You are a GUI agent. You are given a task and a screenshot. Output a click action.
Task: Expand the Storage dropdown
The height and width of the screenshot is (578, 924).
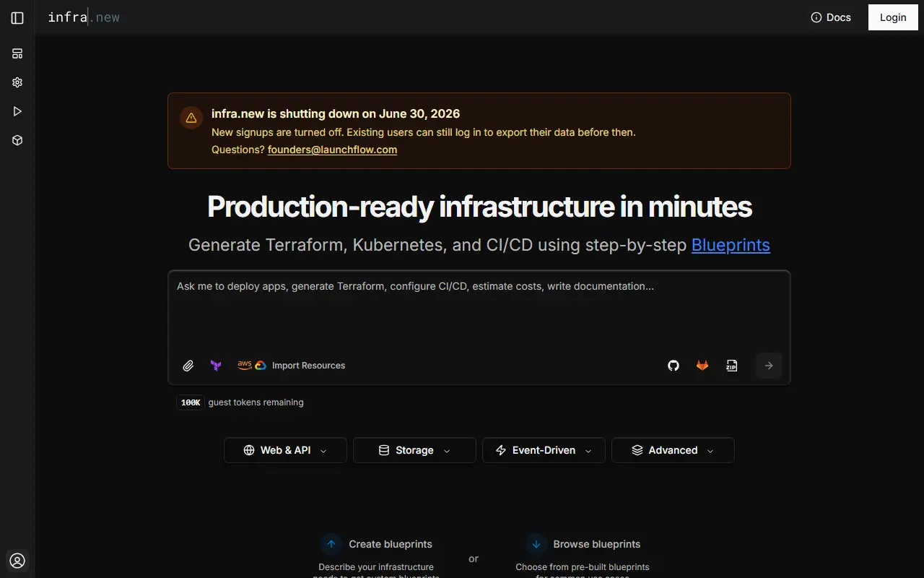click(414, 450)
